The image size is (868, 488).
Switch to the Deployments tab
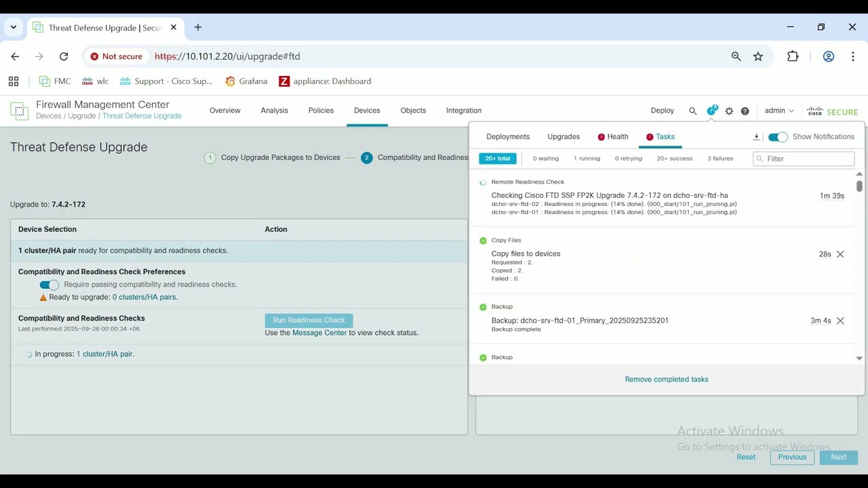(x=508, y=137)
